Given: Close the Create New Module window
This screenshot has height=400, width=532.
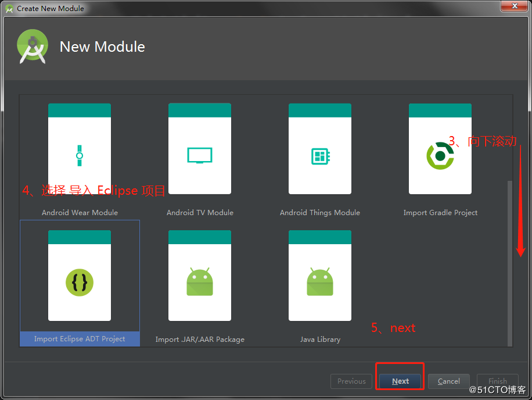Looking at the screenshot, I should 515,6.
